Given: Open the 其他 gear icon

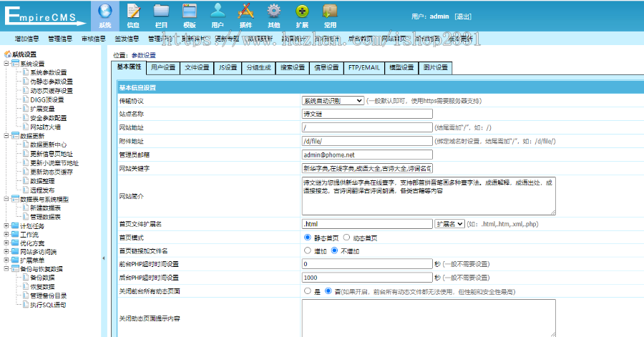Looking at the screenshot, I should click(x=274, y=14).
